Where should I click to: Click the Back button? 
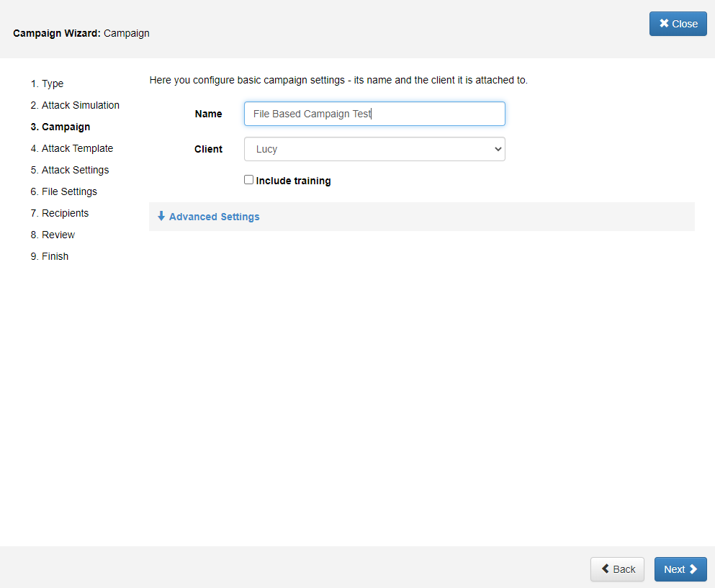[617, 569]
